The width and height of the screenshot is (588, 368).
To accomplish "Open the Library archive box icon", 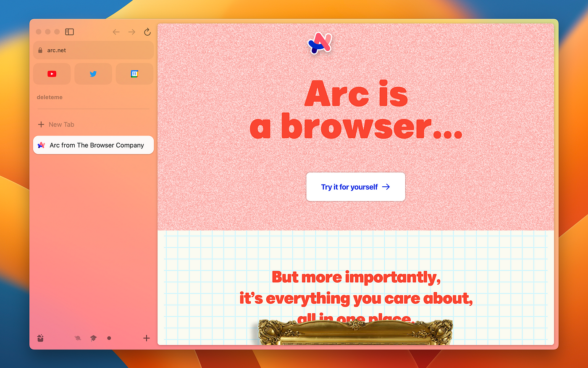I will [x=40, y=338].
